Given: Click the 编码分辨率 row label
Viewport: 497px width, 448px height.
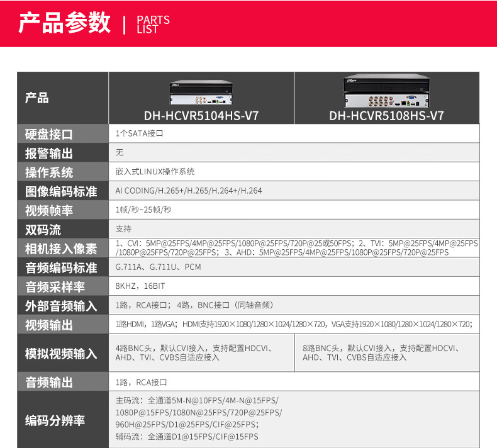Looking at the screenshot, I should pyautogui.click(x=55, y=420).
